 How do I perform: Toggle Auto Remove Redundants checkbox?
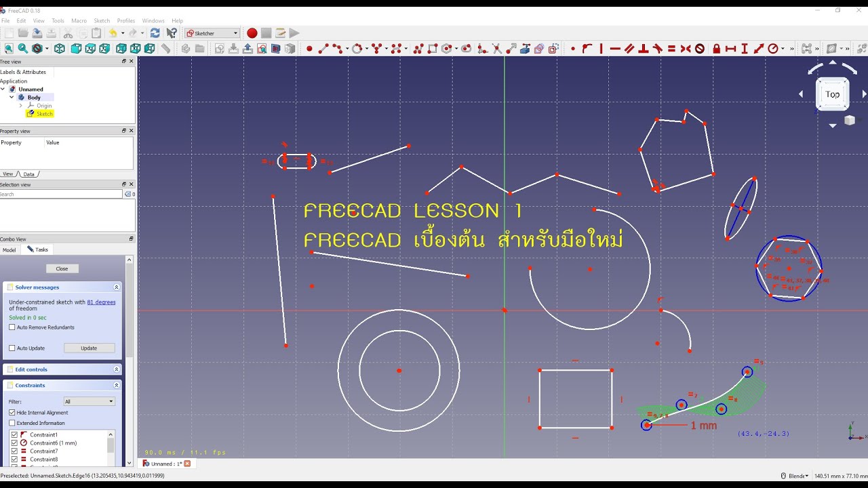click(x=12, y=327)
